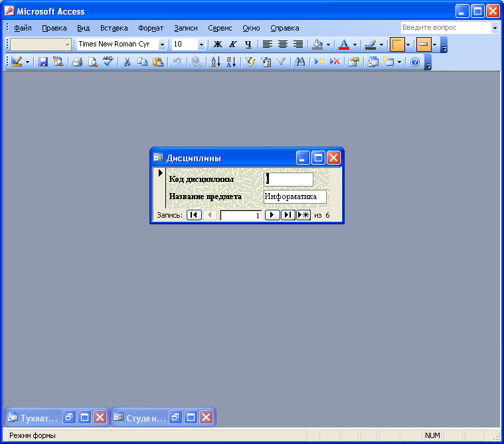The width and height of the screenshot is (504, 444).
Task: Click the Print icon
Action: pos(77,61)
